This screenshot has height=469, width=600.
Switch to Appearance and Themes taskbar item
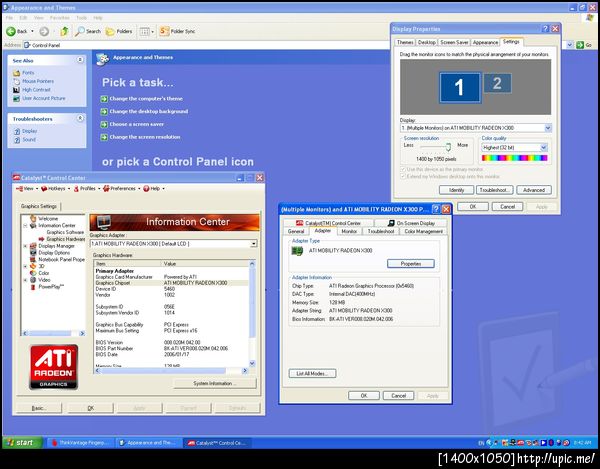[149, 443]
